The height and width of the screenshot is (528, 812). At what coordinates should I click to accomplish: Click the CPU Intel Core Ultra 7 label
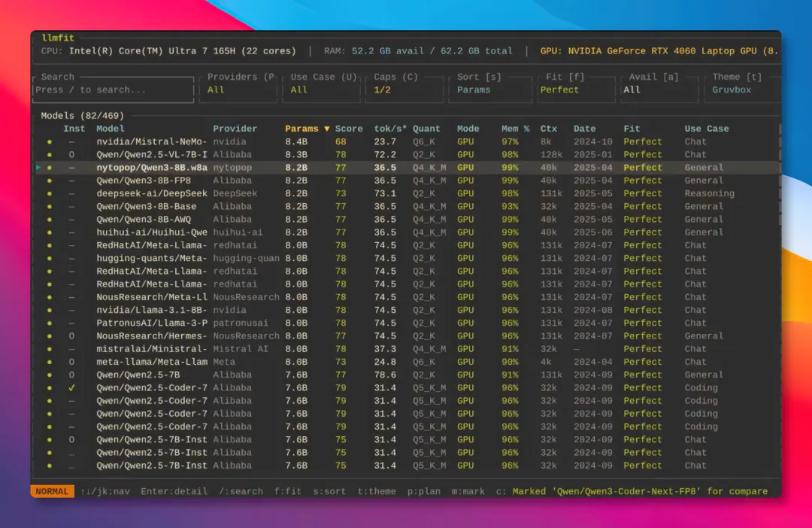168,51
